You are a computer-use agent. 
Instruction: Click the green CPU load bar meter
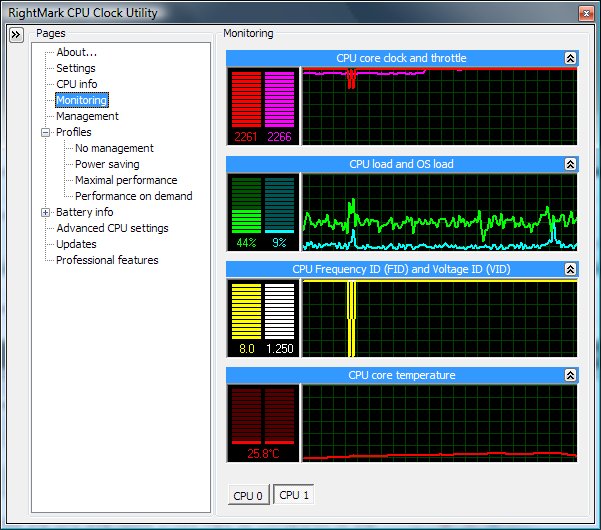[x=246, y=205]
